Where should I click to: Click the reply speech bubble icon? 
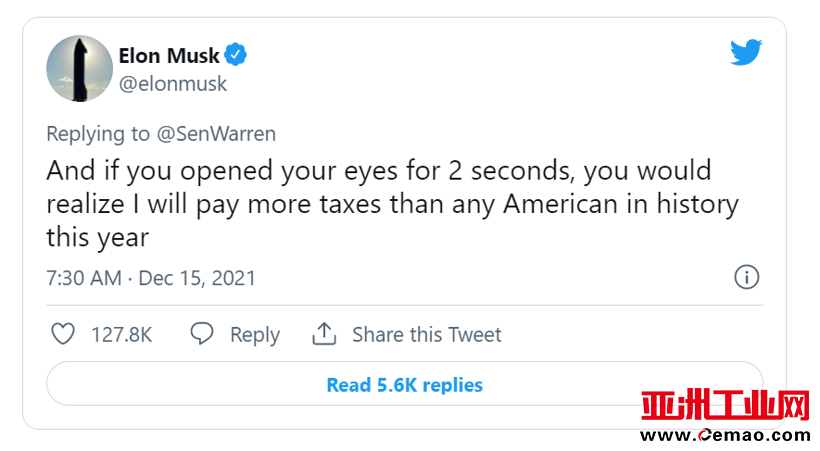(202, 334)
